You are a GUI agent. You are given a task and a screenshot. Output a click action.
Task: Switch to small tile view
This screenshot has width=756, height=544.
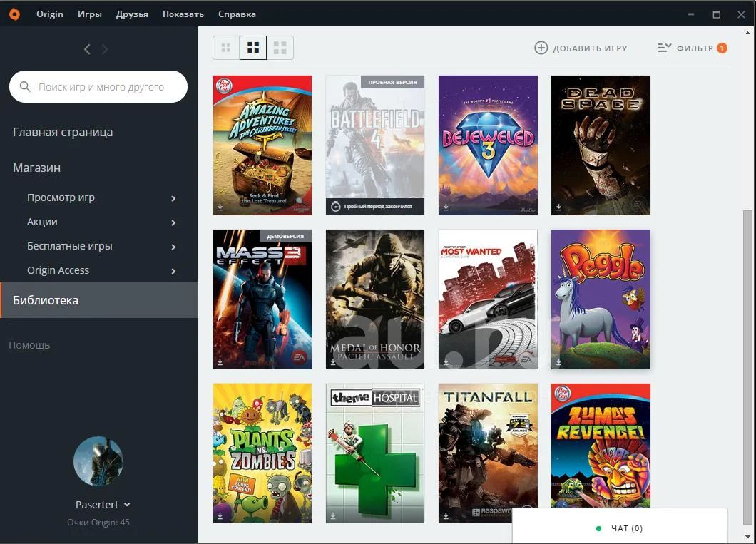(225, 48)
